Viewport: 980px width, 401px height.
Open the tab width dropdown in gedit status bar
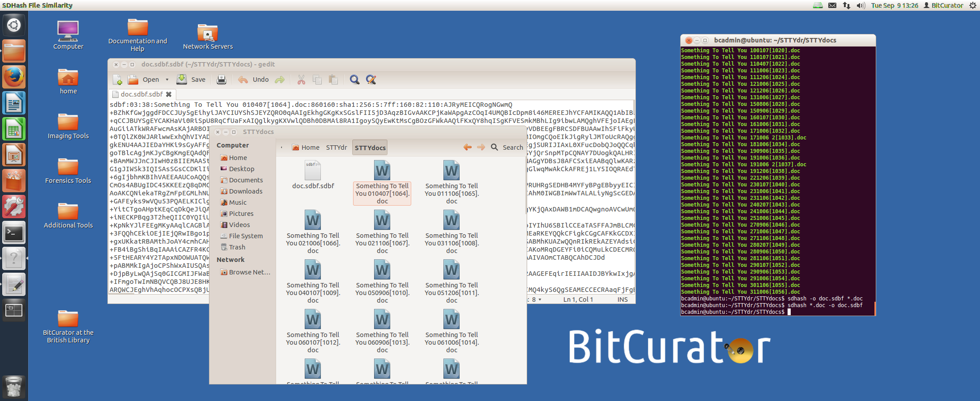click(537, 300)
